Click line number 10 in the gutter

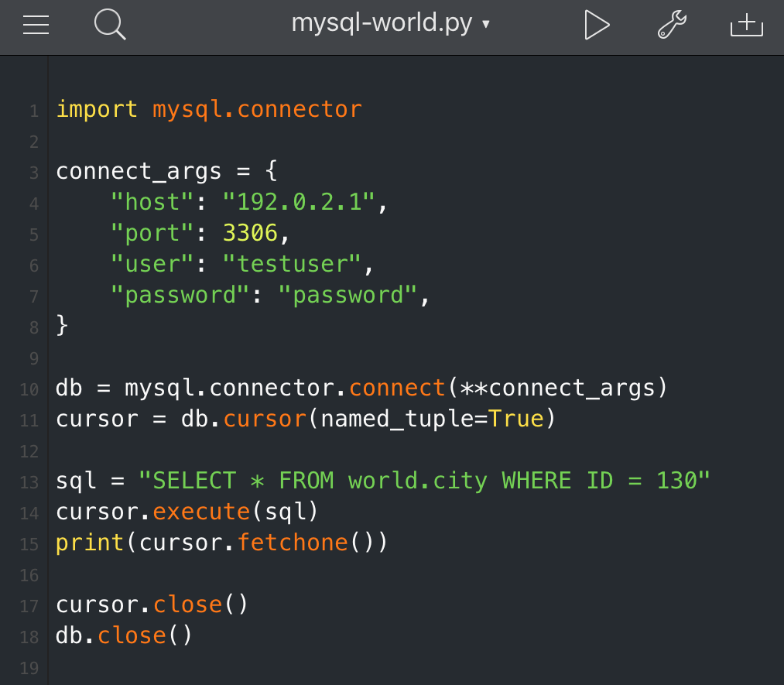click(x=29, y=389)
